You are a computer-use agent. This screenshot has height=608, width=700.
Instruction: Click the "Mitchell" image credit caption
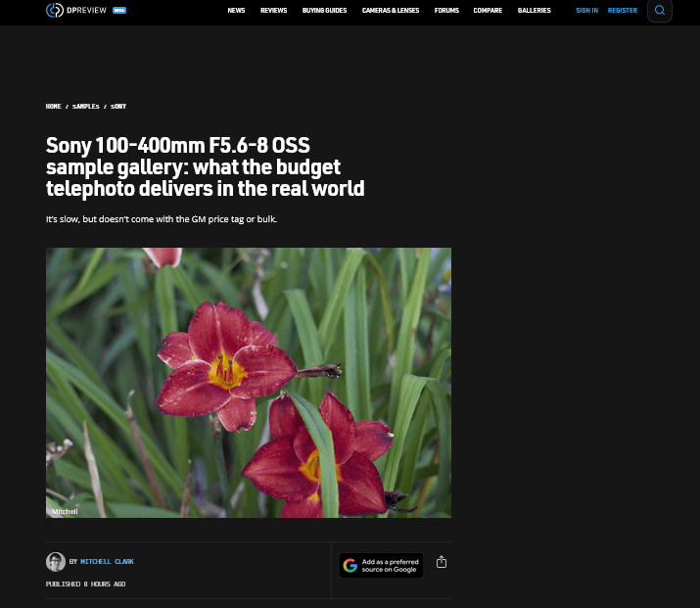[65, 512]
